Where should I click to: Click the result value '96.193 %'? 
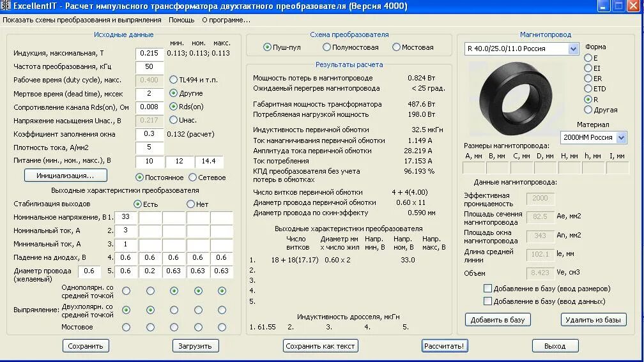pos(419,171)
